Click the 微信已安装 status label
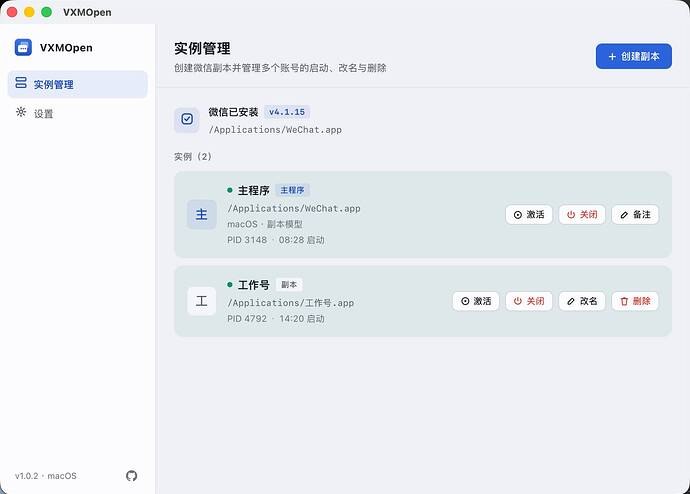 coord(233,112)
